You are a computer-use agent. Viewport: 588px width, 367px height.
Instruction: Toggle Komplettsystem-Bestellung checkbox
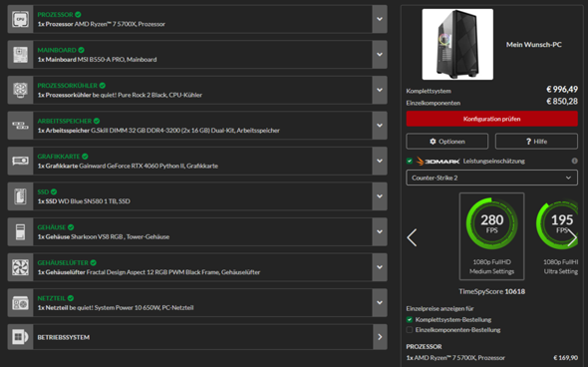[x=410, y=320]
